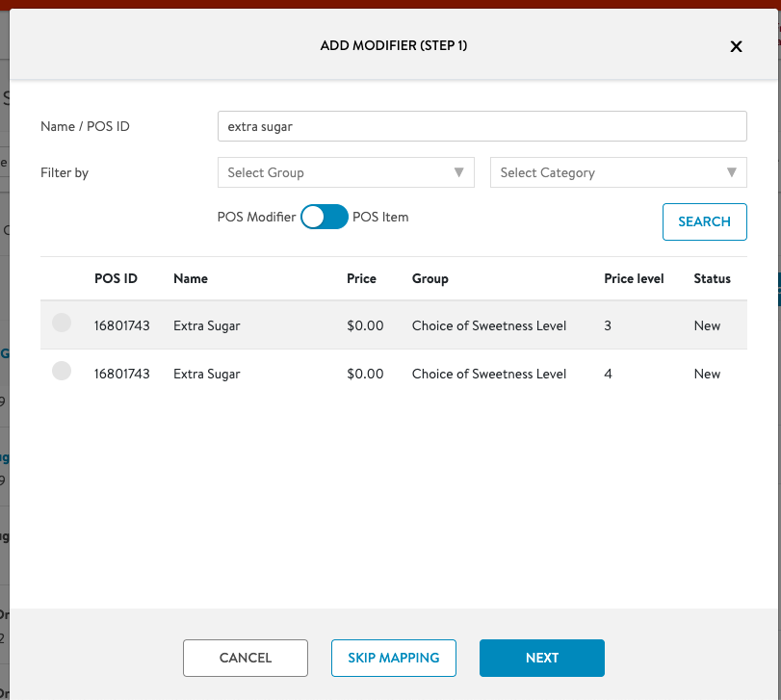The width and height of the screenshot is (781, 700).
Task: Close the Add Modifier dialog
Action: [x=736, y=46]
